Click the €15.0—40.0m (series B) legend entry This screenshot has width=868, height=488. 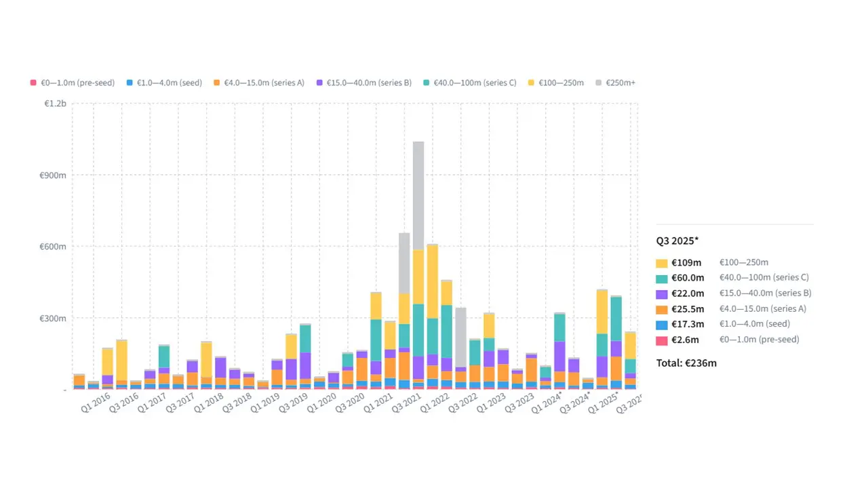point(363,83)
